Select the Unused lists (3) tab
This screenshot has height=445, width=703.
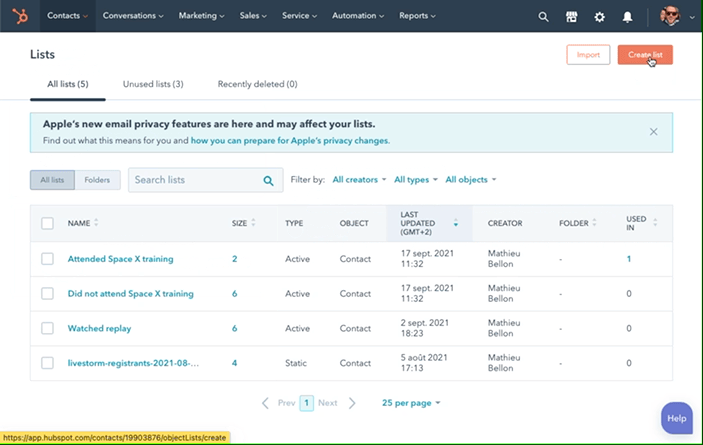coord(153,84)
